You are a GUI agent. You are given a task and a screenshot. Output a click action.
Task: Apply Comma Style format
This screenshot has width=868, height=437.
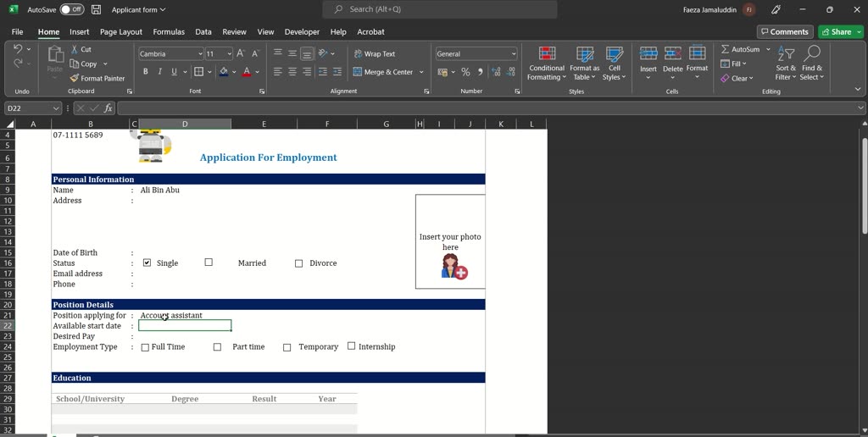tap(480, 72)
